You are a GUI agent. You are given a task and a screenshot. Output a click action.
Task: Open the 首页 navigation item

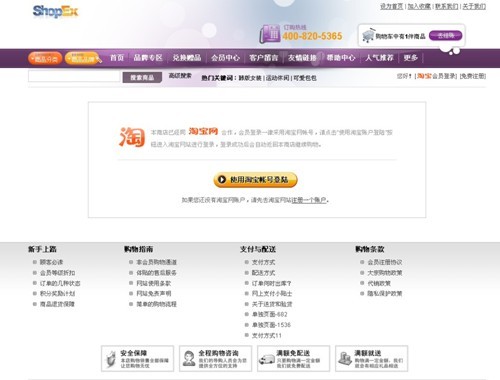coord(117,58)
